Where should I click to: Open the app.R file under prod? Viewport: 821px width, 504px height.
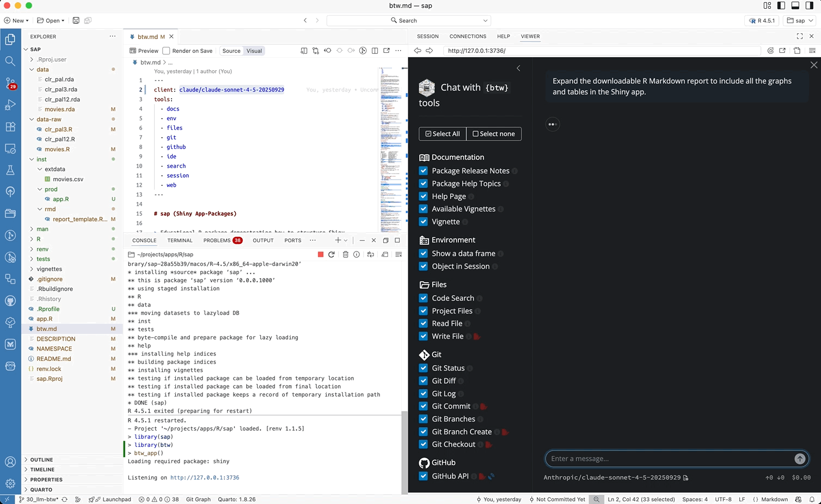click(x=60, y=199)
